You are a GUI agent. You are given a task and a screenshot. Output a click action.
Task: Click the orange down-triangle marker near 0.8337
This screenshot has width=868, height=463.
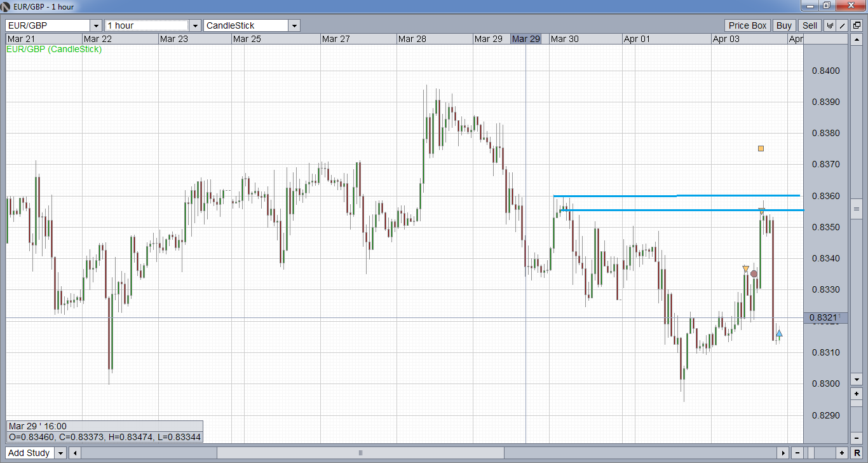[745, 269]
